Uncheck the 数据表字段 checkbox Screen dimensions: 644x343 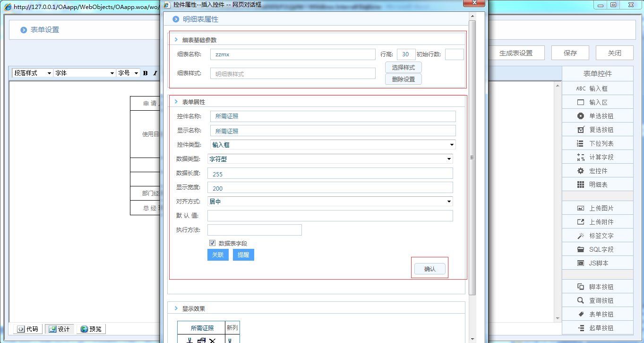[x=213, y=243]
